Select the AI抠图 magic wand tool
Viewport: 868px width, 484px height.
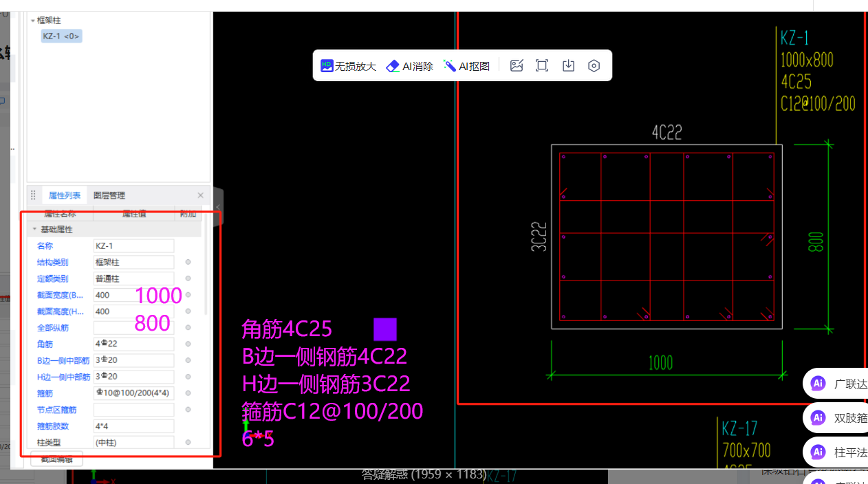point(467,66)
